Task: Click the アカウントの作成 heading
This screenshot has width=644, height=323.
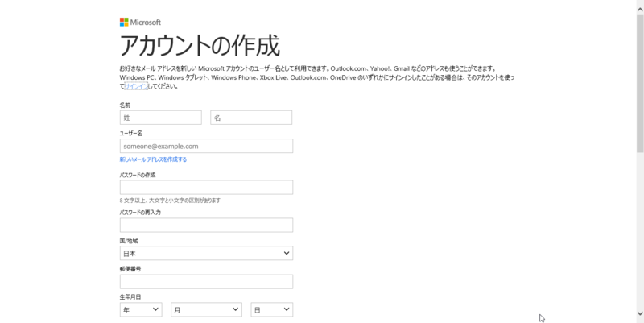Action: [x=200, y=45]
